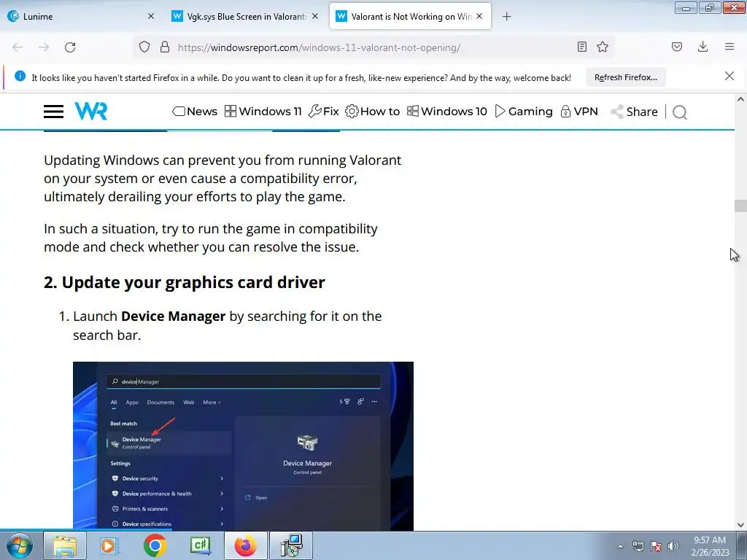Launch the media player taskbar icon
The height and width of the screenshot is (560, 747).
click(109, 545)
